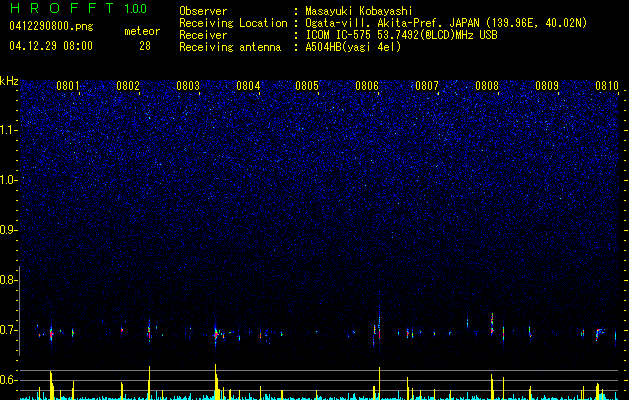This screenshot has height=400, width=629.
Task: Click the Receiving Location label
Action: 233,23
